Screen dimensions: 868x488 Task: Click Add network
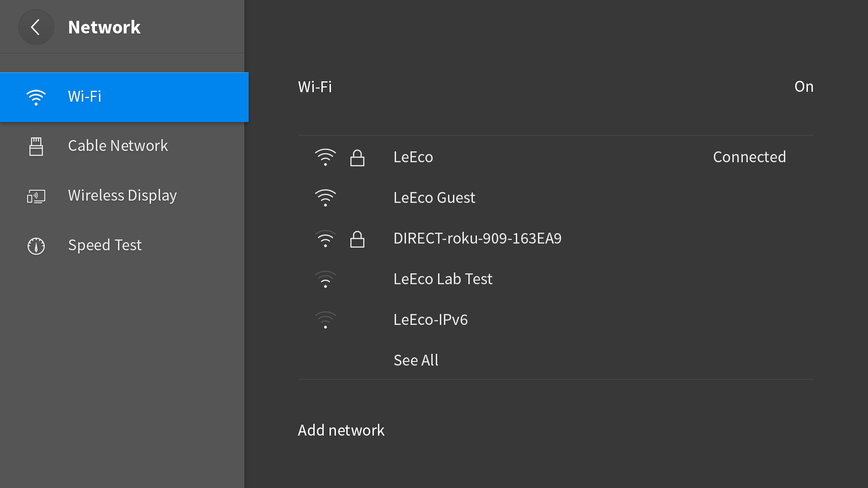[x=341, y=430]
